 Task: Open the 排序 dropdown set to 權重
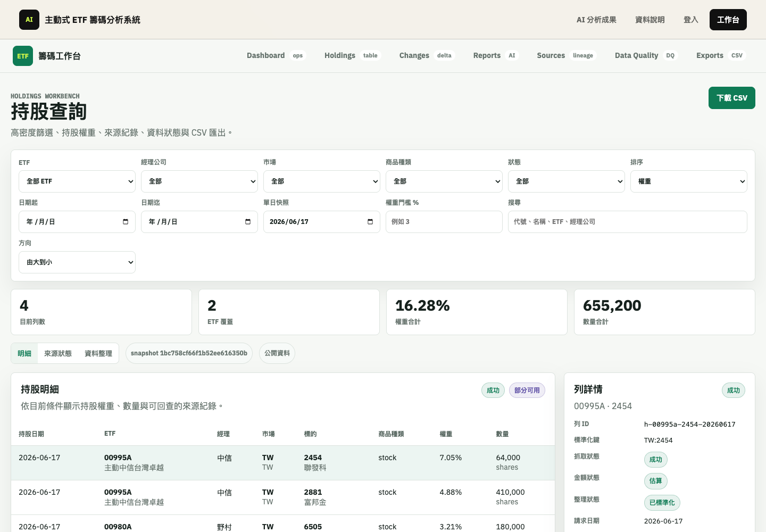(x=689, y=181)
